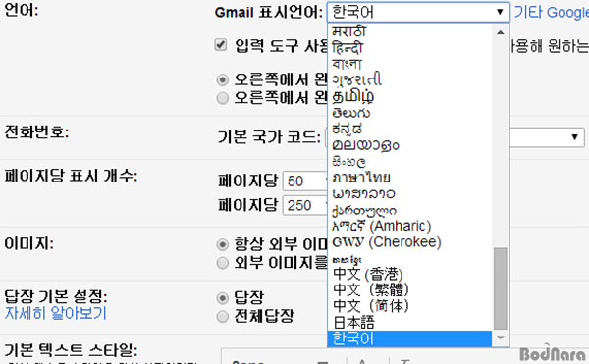Choose සිංහල language option
Viewport: 589px width, 364px height.
click(348, 161)
